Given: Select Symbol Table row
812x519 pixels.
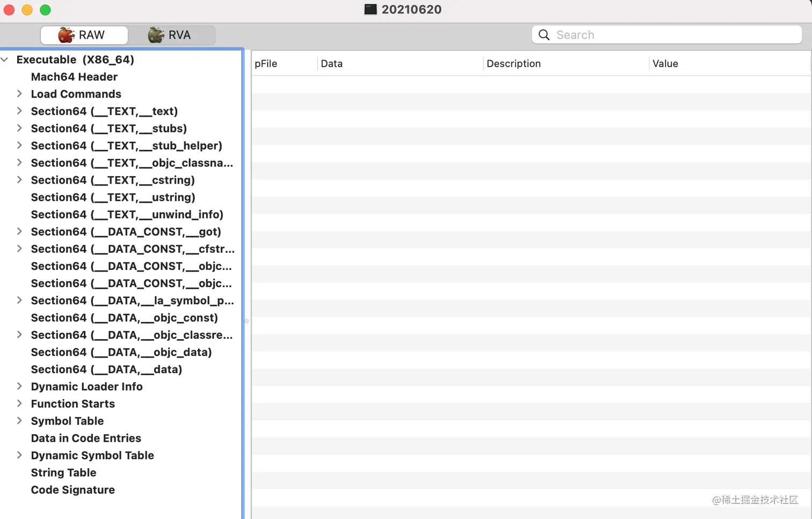Looking at the screenshot, I should [67, 421].
